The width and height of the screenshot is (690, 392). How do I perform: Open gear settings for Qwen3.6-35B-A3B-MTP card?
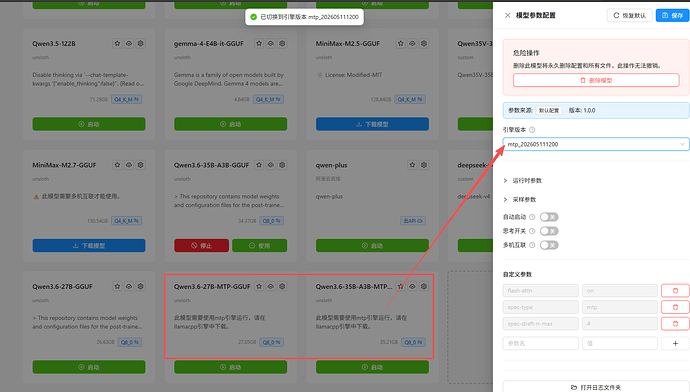(x=424, y=286)
